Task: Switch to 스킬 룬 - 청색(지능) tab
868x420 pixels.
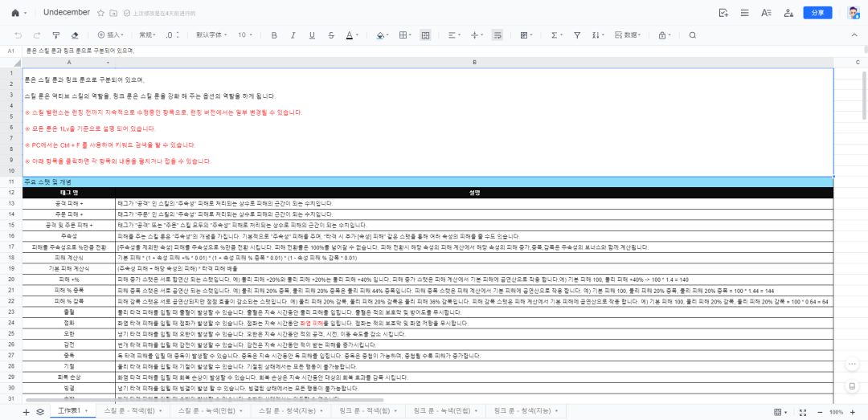Action: [289, 411]
